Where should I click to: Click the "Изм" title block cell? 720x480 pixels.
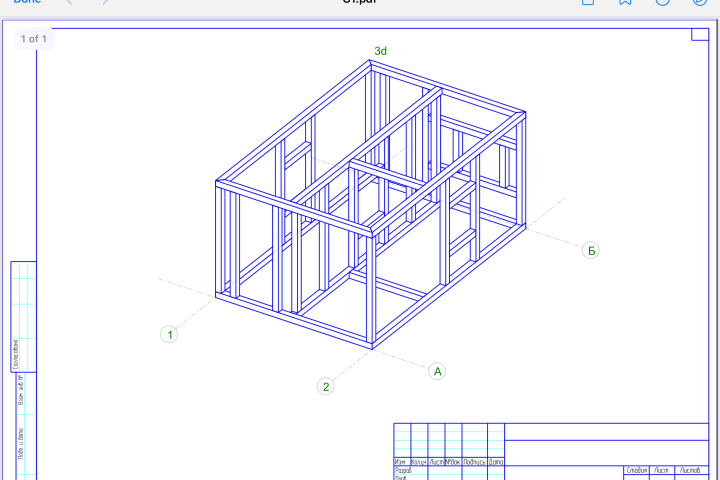click(402, 462)
